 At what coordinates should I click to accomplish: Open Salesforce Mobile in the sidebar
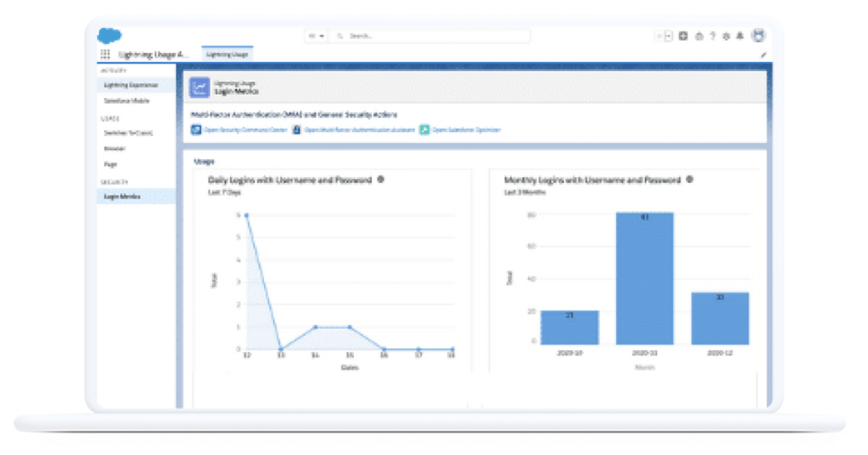pyautogui.click(x=126, y=101)
